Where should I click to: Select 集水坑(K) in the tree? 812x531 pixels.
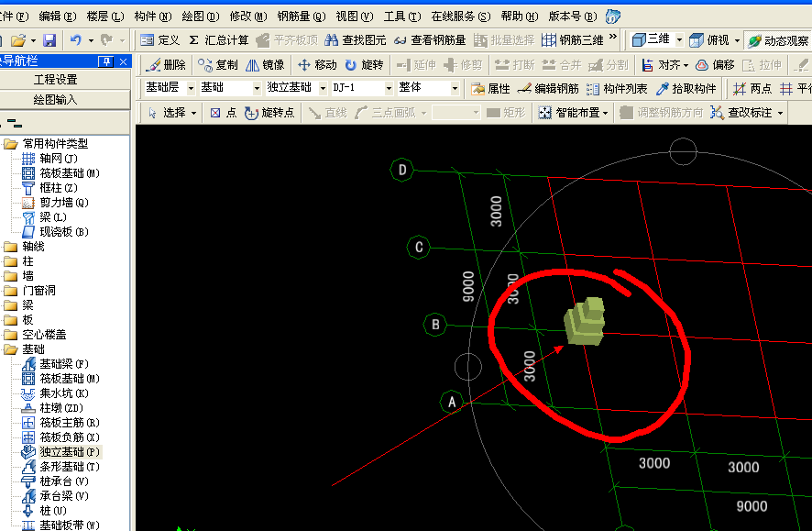(x=55, y=393)
